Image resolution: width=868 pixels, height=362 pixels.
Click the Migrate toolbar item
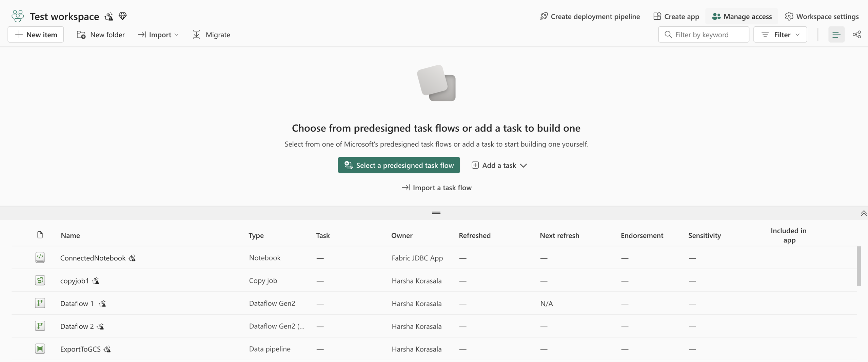tap(211, 35)
